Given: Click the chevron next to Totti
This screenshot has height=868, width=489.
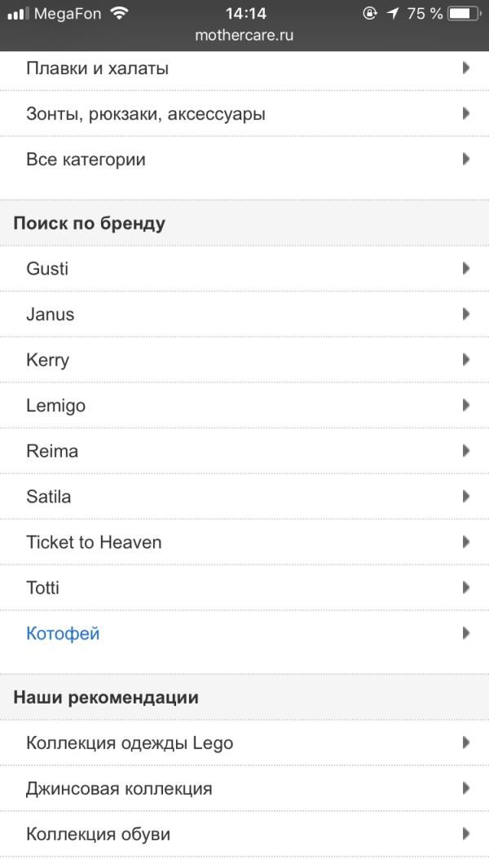Looking at the screenshot, I should click(x=466, y=587).
